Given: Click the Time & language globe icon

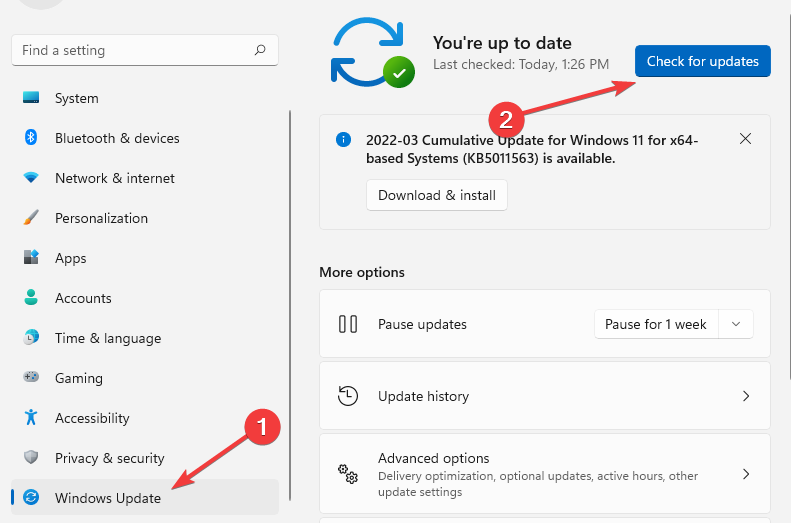Looking at the screenshot, I should (x=31, y=337).
